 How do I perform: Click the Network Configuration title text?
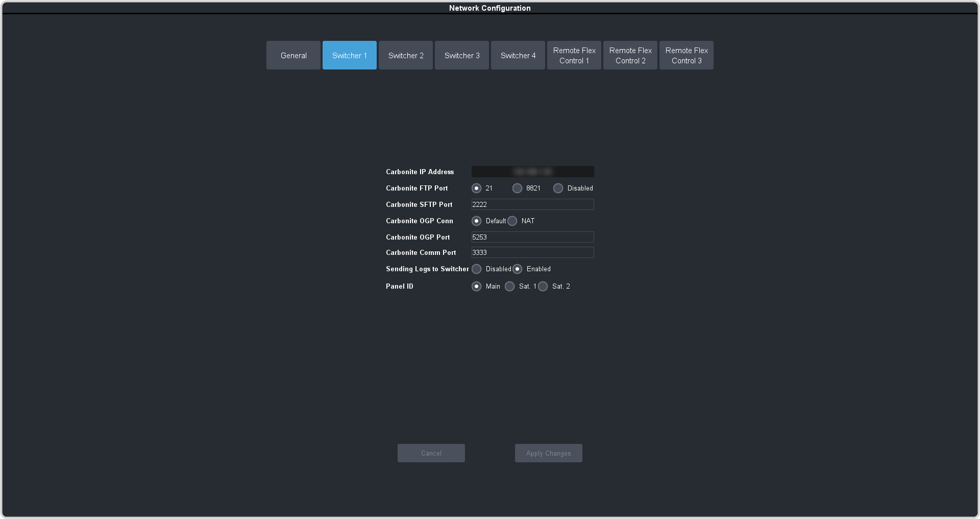point(490,8)
